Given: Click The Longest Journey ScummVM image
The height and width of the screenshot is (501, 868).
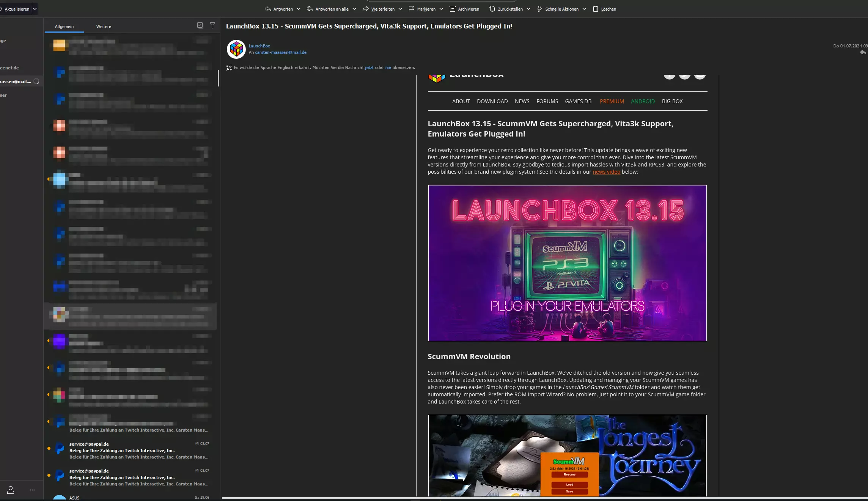Looking at the screenshot, I should pos(567,455).
